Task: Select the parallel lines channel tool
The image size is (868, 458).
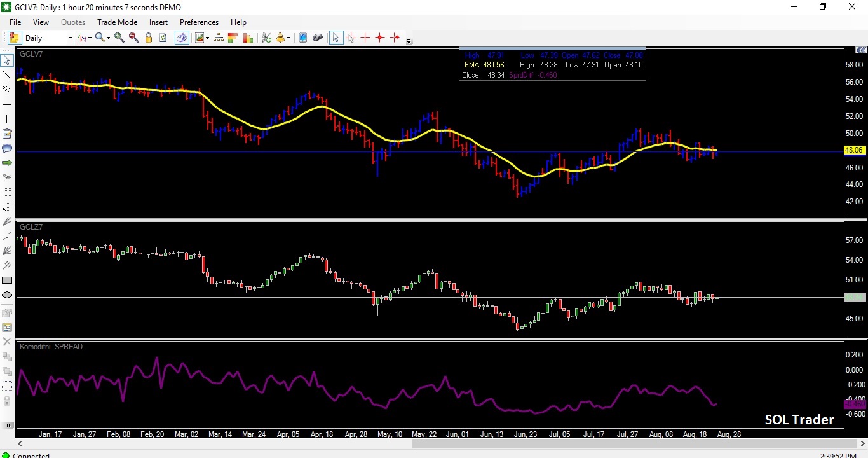Action: [x=7, y=90]
